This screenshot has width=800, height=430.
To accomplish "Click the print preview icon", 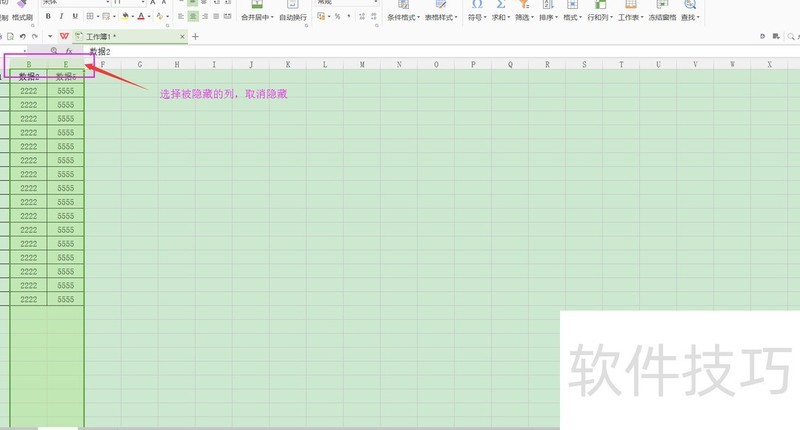I will pyautogui.click(x=10, y=37).
